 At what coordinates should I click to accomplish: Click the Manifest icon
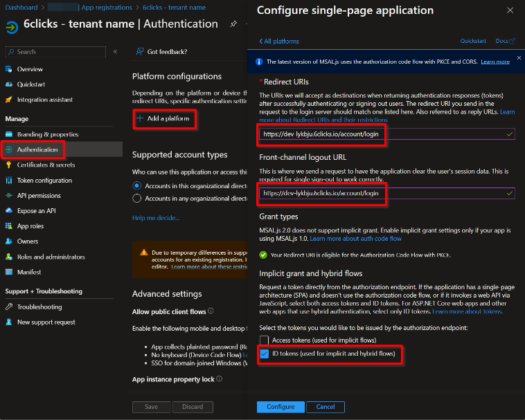(9, 272)
